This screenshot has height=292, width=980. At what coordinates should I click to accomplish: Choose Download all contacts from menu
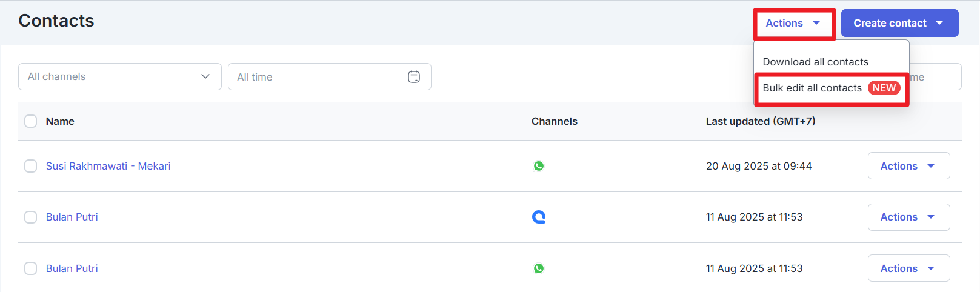pos(815,62)
